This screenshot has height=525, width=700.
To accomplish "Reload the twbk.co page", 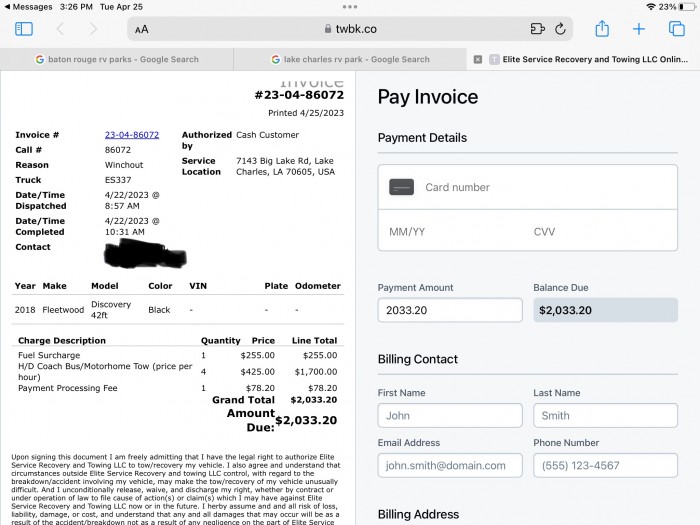I will click(x=560, y=29).
